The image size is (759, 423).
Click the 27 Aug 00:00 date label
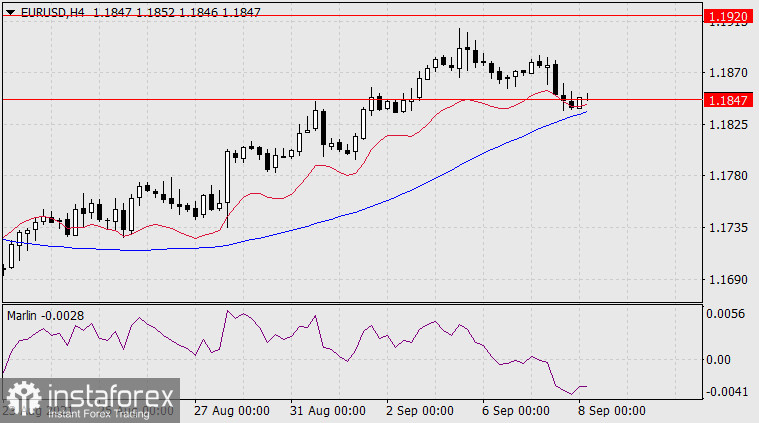[x=230, y=411]
